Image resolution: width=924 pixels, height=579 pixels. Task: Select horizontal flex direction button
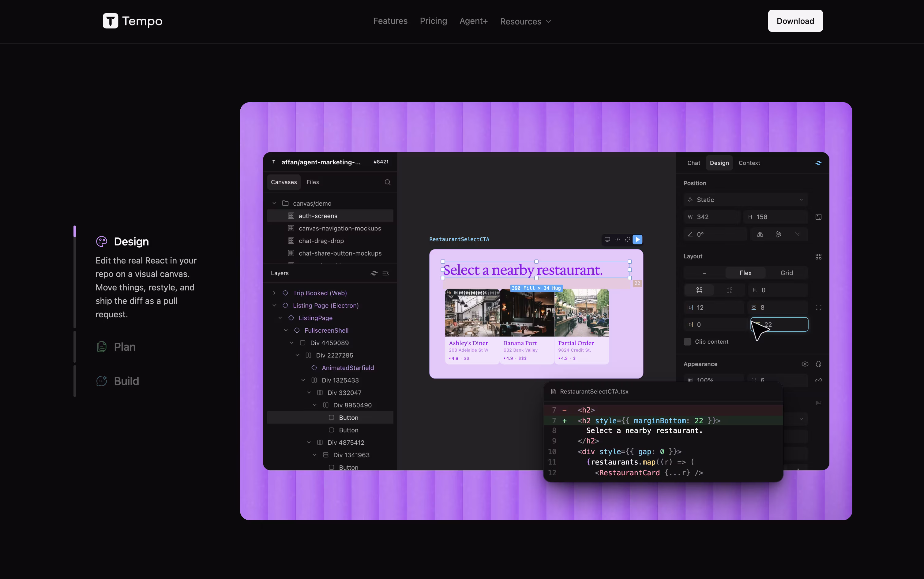[x=699, y=290]
